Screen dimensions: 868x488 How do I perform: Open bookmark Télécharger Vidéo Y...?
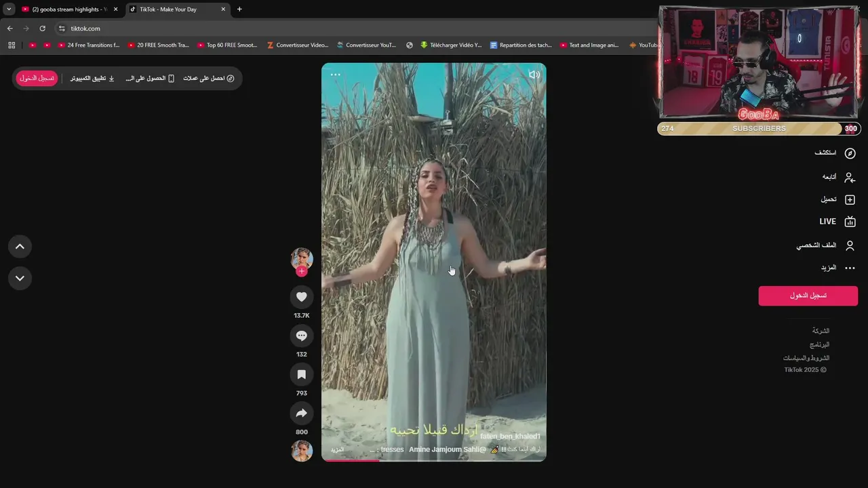451,45
